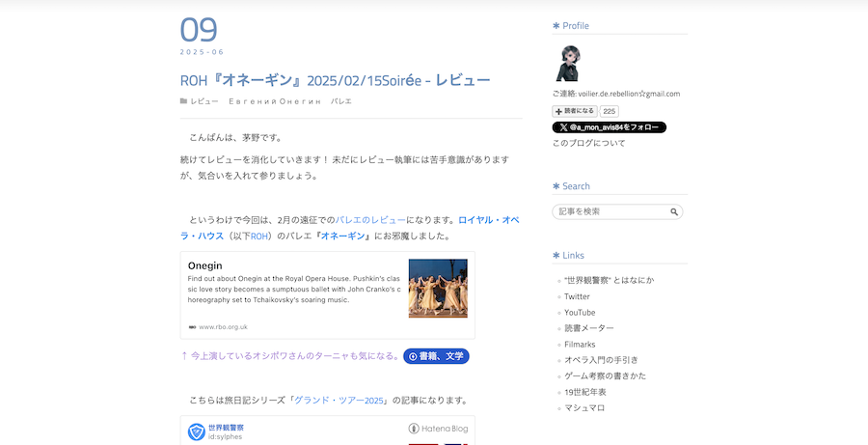
Task: Open the Filmarks link
Action: (580, 344)
